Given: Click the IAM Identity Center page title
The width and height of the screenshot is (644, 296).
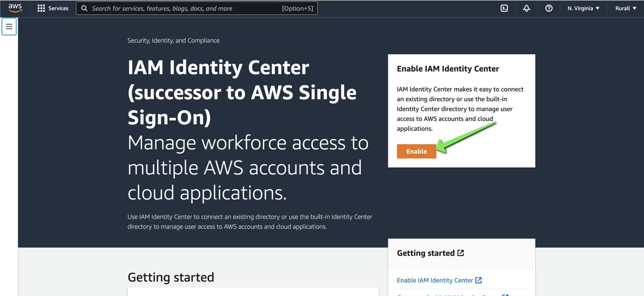Looking at the screenshot, I should (x=242, y=92).
